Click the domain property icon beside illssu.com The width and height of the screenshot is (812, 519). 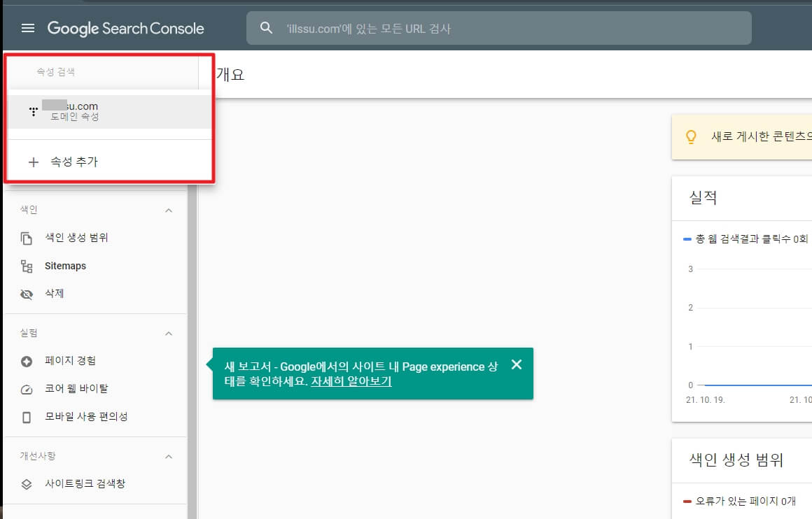[x=33, y=111]
